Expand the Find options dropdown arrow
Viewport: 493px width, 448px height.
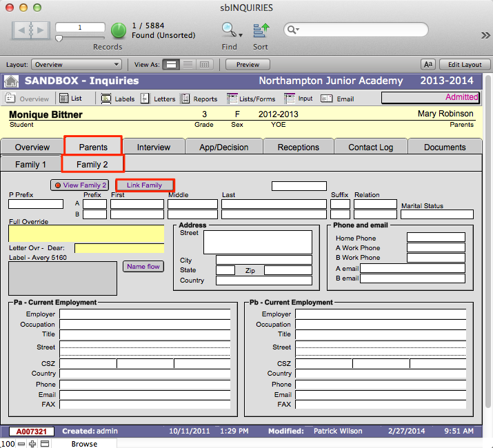tap(241, 34)
